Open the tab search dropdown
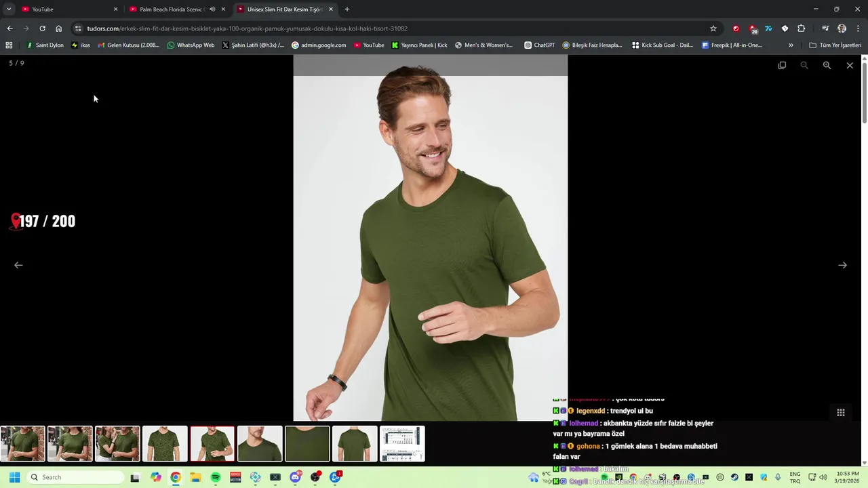This screenshot has width=868, height=488. (9, 9)
